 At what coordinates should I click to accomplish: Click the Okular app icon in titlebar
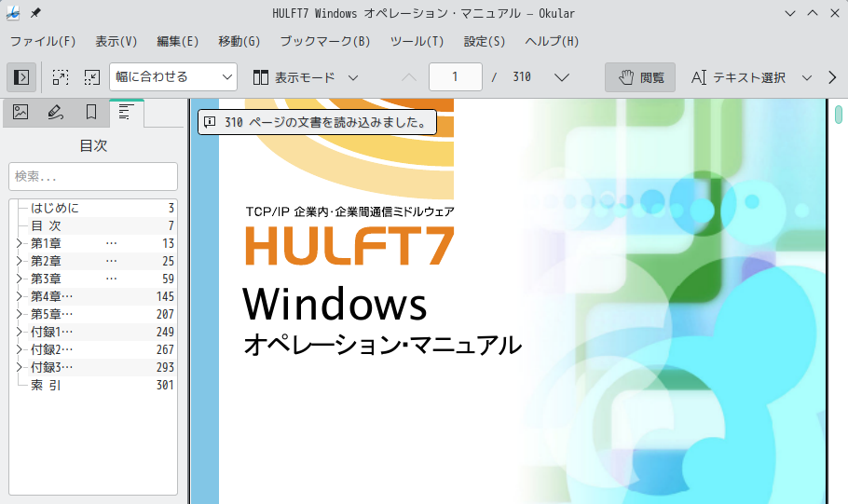tap(13, 13)
